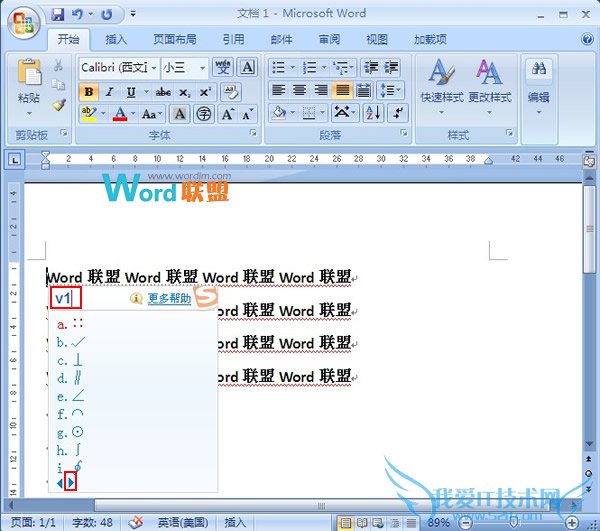Click the spelling check status icon
Image resolution: width=600 pixels, height=531 pixels.
point(136,522)
